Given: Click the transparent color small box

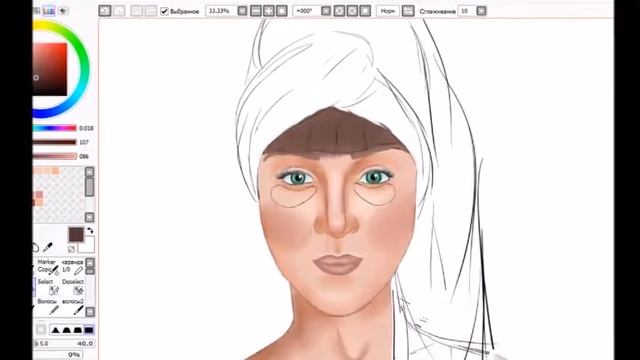Looking at the screenshot, I should 71,249.
